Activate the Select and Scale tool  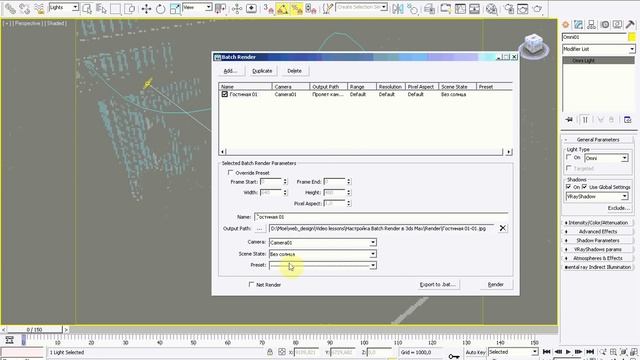tap(175, 9)
